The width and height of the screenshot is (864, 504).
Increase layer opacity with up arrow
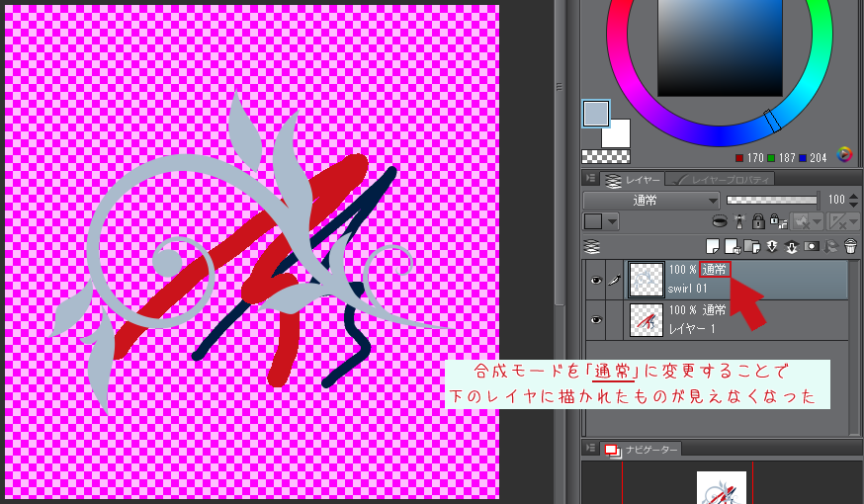[x=853, y=196]
